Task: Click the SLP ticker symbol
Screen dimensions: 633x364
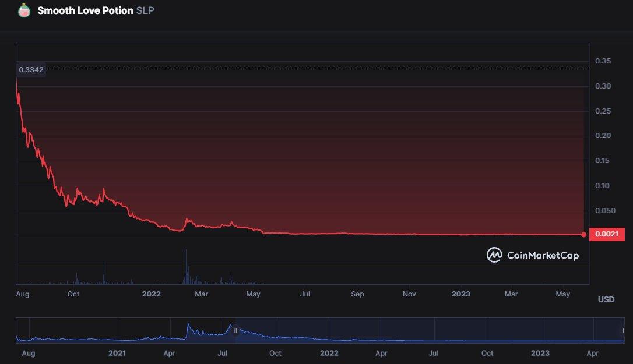Action: click(145, 10)
